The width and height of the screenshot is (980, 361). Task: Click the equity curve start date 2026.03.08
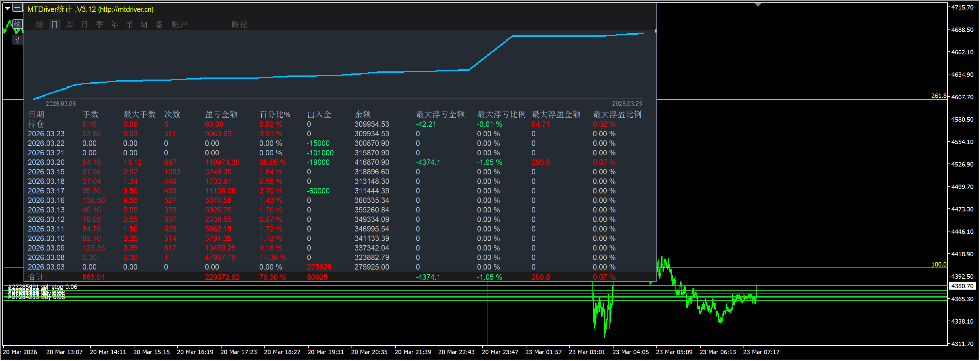click(x=61, y=104)
